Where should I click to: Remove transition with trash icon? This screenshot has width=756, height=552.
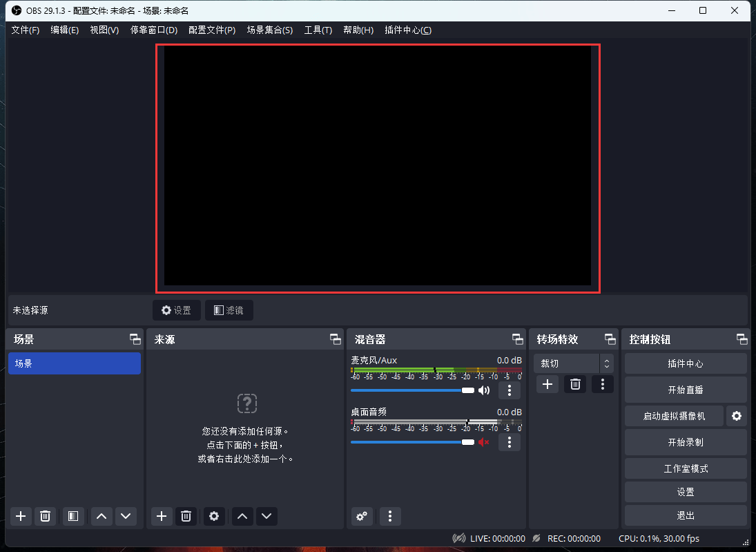click(575, 384)
